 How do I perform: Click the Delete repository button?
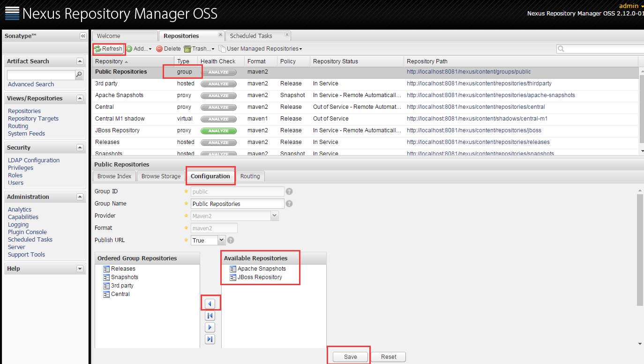(x=168, y=49)
